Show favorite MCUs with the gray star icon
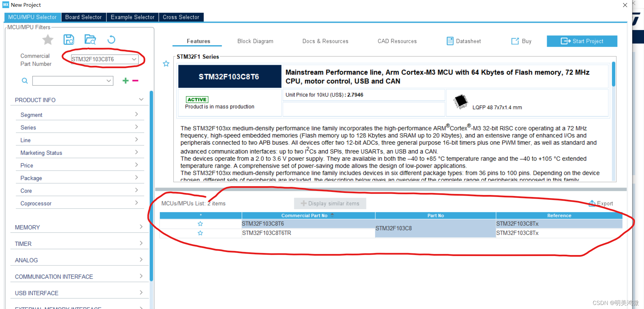This screenshot has height=309, width=644. [x=48, y=40]
